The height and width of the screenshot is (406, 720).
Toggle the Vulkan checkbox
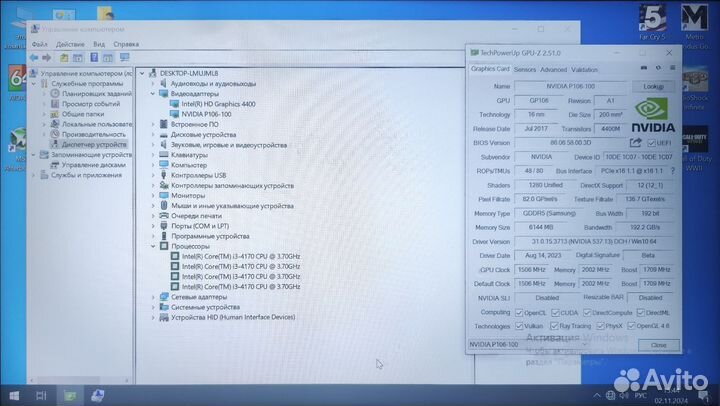coord(519,326)
